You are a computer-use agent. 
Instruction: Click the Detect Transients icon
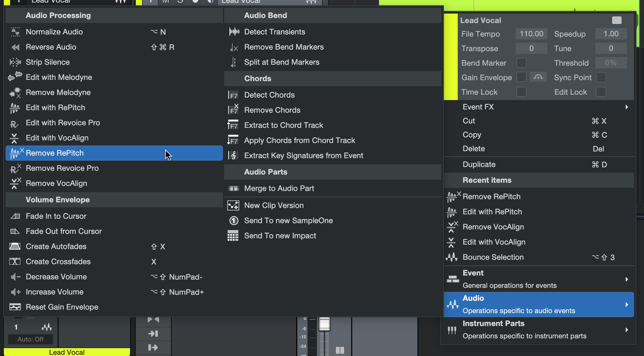pos(234,32)
